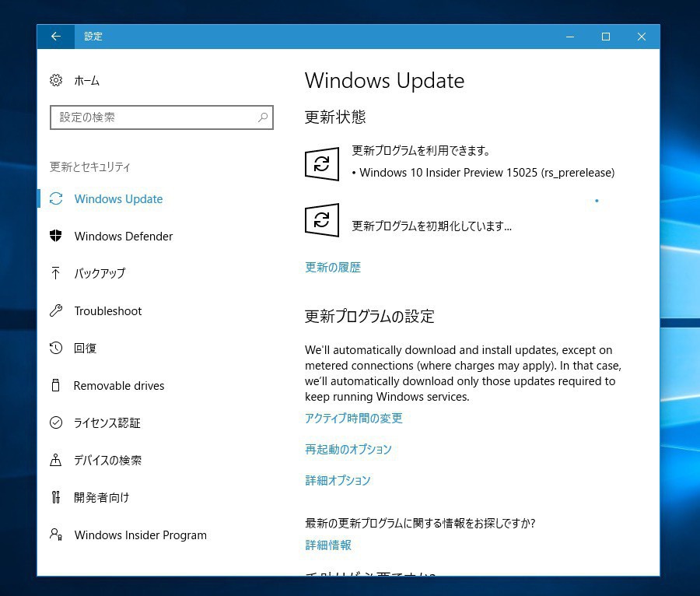The width and height of the screenshot is (700, 596).
Task: Click the metered connections description paragraph
Action: pyautogui.click(x=463, y=373)
